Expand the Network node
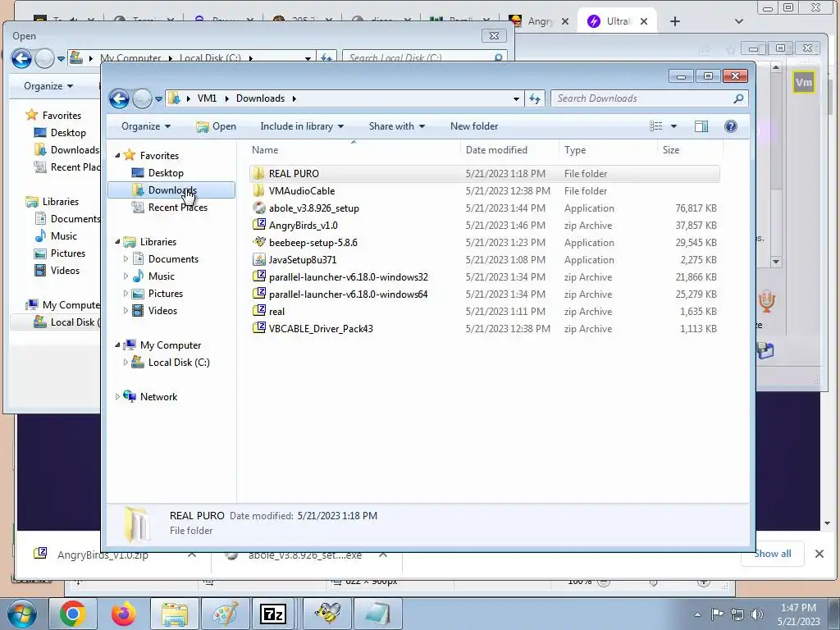 click(x=117, y=396)
